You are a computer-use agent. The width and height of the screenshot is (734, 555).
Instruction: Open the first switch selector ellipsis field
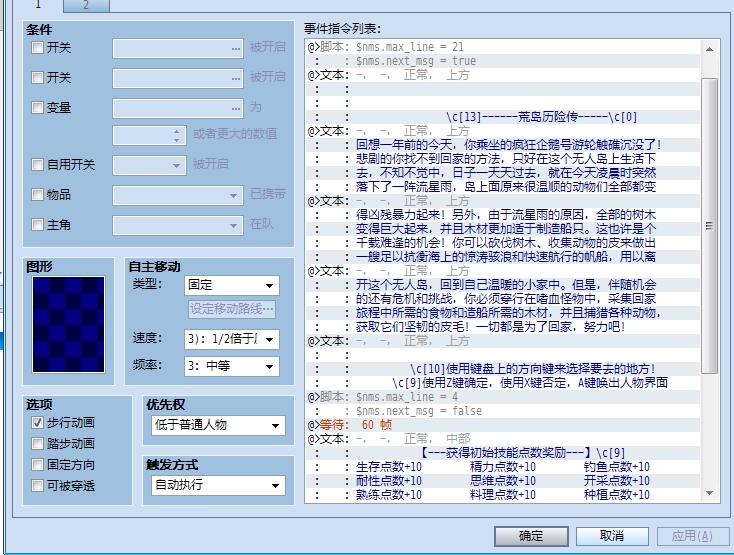point(178,48)
